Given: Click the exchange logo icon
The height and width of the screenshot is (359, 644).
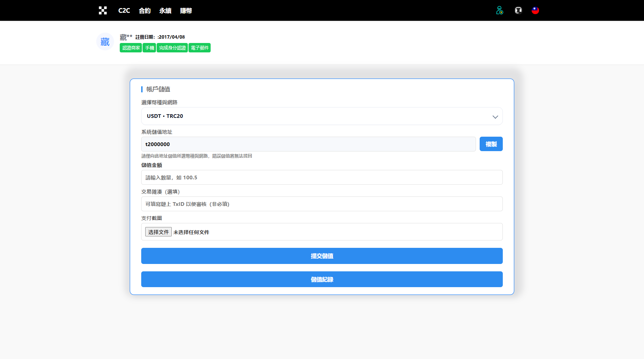Looking at the screenshot, I should (x=103, y=10).
